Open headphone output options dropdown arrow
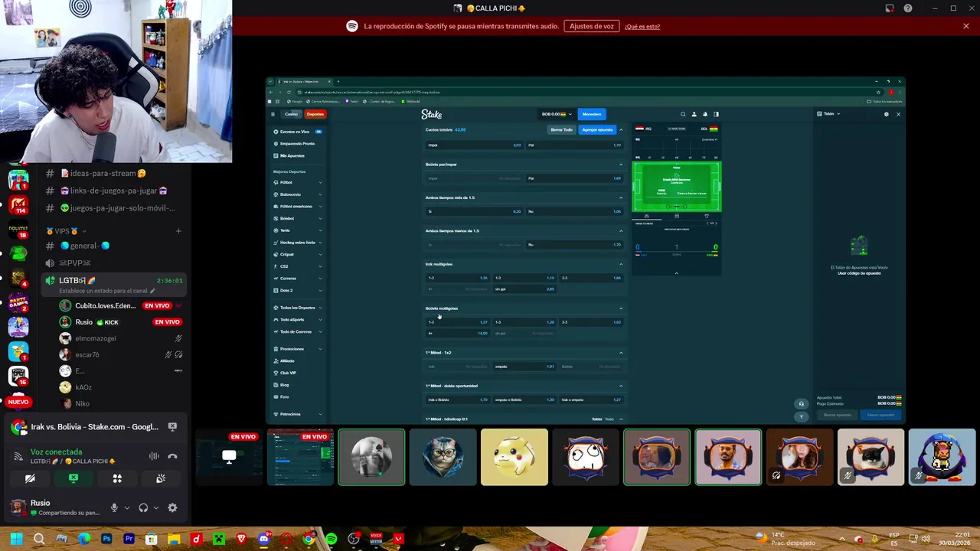 point(155,507)
